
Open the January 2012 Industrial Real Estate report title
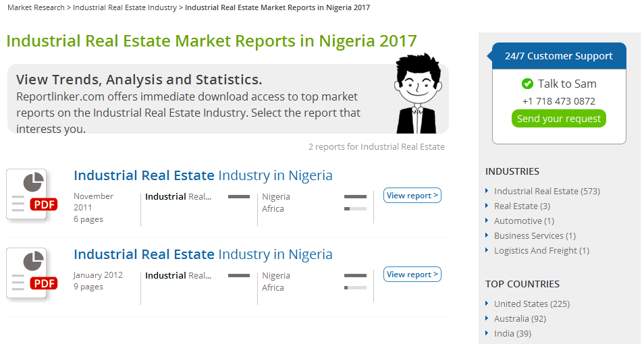(203, 254)
